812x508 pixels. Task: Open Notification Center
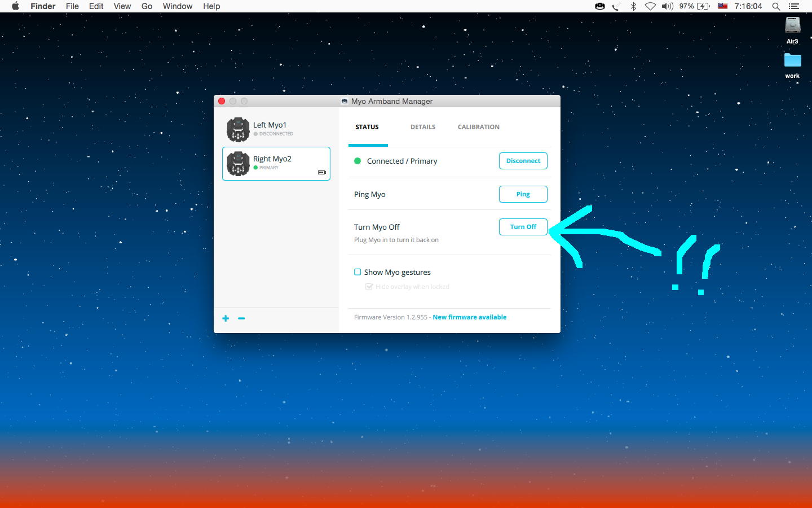(x=794, y=6)
